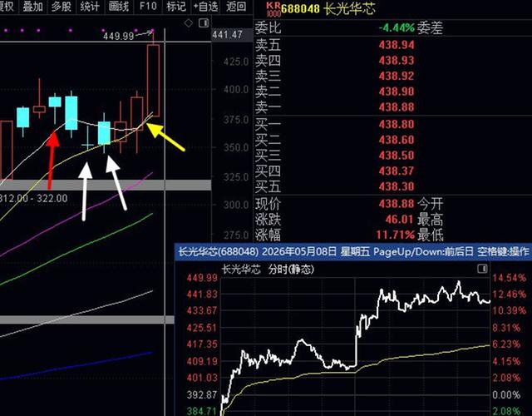Viewport: 532px width, 416px height.
Task: Select buy-two price 438.60
Action: [x=397, y=140]
